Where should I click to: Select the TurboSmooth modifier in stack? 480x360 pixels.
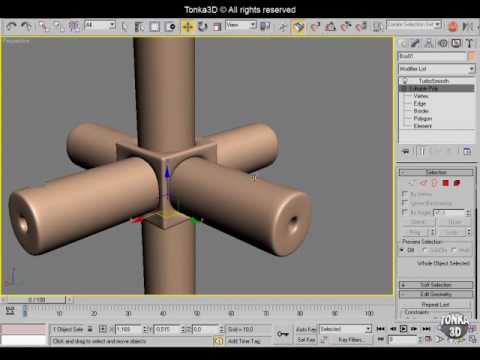pyautogui.click(x=434, y=81)
